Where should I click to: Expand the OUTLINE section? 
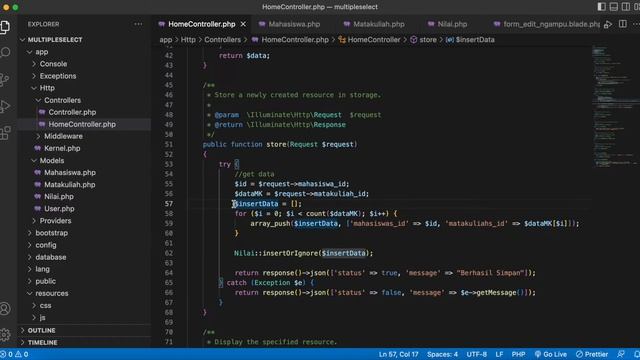(x=42, y=330)
